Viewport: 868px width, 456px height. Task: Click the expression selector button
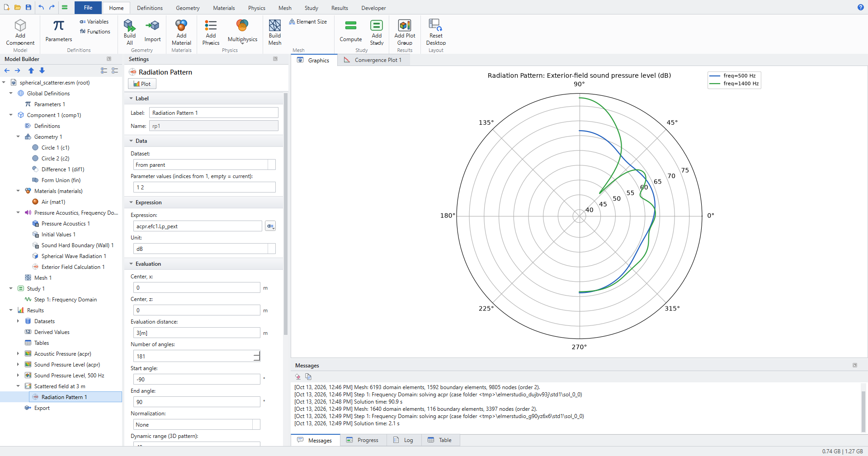pos(270,226)
